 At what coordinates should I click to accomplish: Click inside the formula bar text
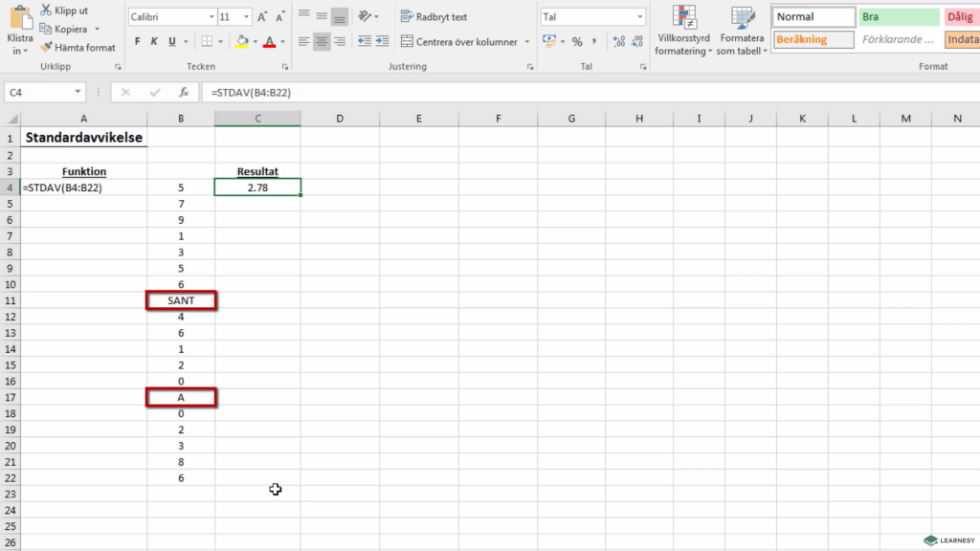(x=479, y=93)
